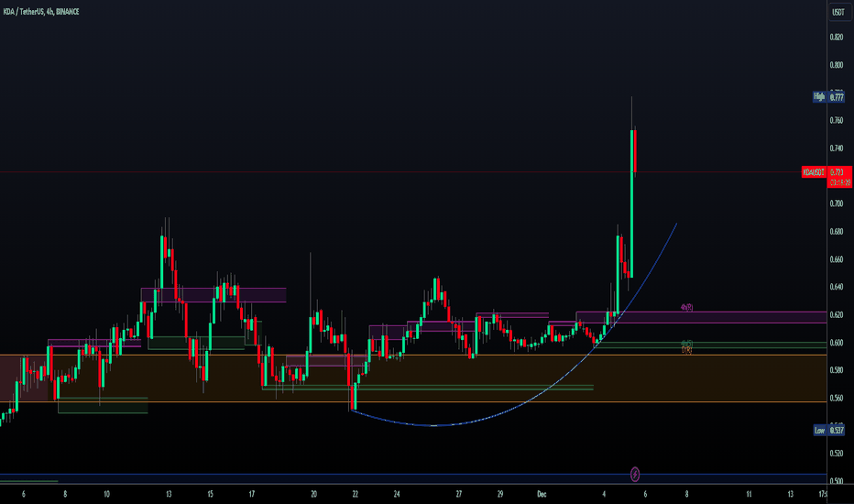Screen dimensions: 854x504
Task: Click date 13 left of 15 on time axis
Action: (169, 494)
